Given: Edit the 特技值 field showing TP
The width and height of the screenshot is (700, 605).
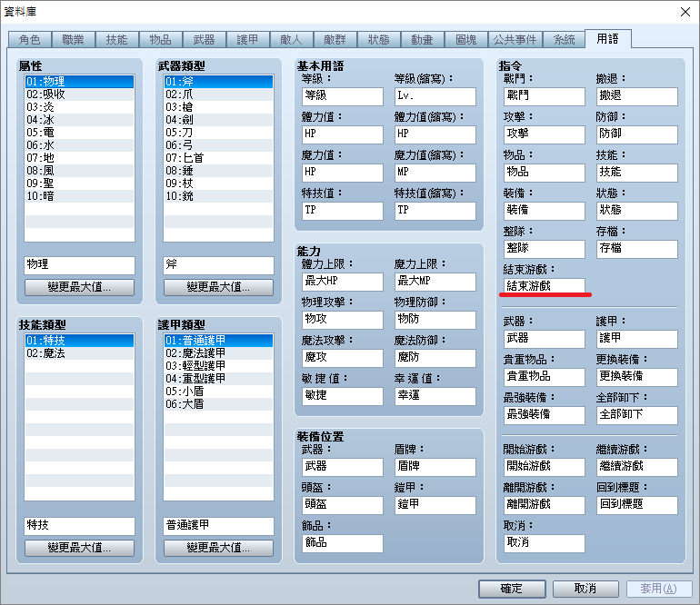Looking at the screenshot, I should tap(343, 211).
